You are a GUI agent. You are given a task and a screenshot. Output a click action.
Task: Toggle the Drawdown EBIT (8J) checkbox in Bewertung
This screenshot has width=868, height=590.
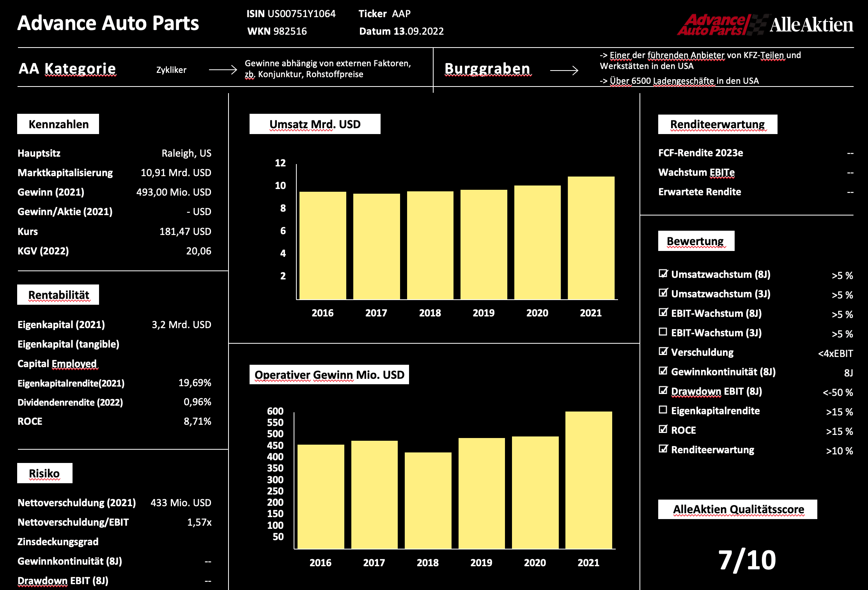[663, 390]
